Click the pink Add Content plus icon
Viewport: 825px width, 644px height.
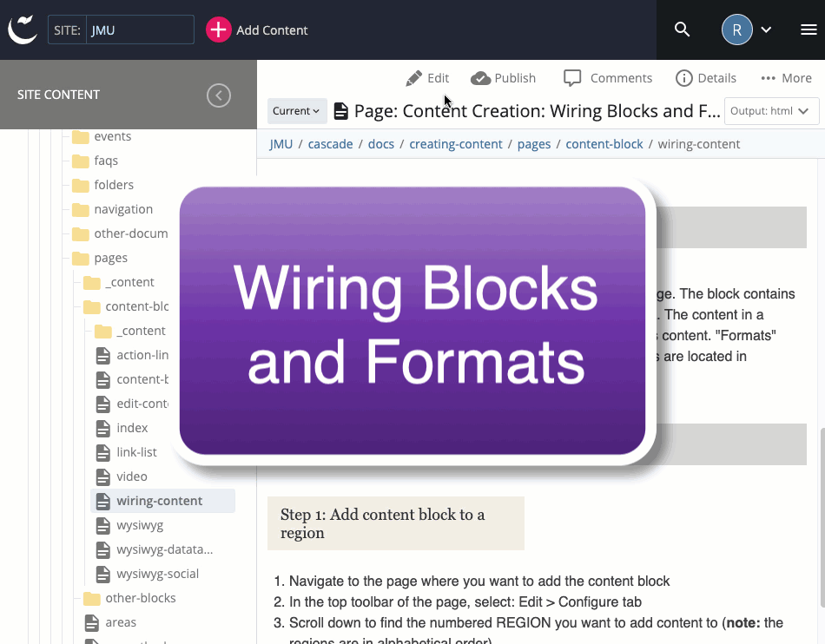pos(218,30)
